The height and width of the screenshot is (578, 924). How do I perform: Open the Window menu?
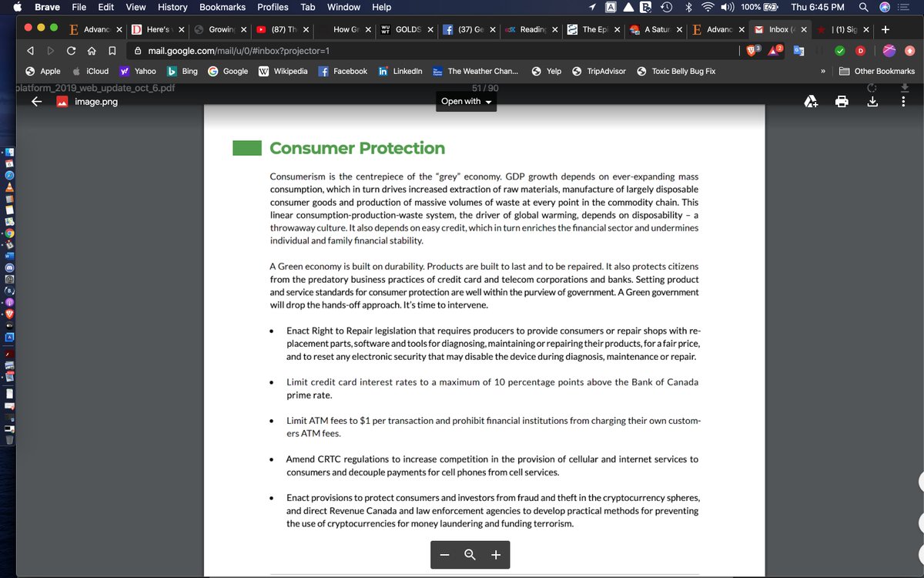pyautogui.click(x=343, y=7)
